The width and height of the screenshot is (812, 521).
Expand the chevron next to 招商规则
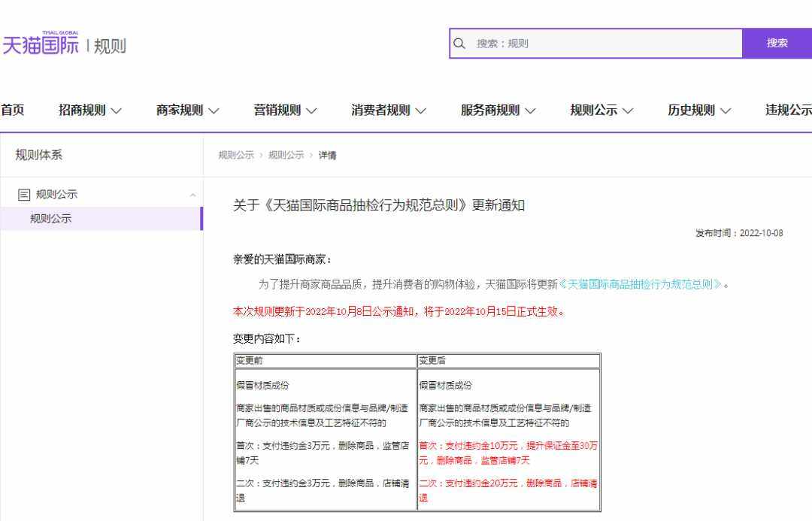coord(117,111)
